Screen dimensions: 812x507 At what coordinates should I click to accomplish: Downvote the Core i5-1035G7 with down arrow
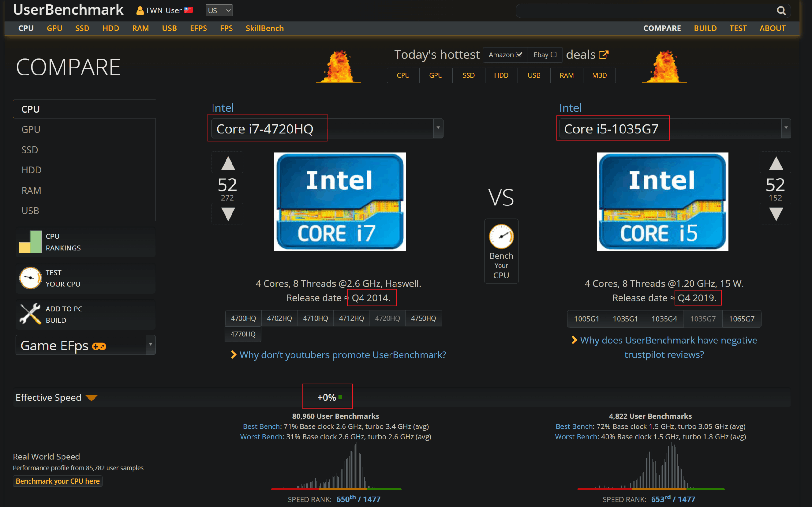click(x=776, y=214)
